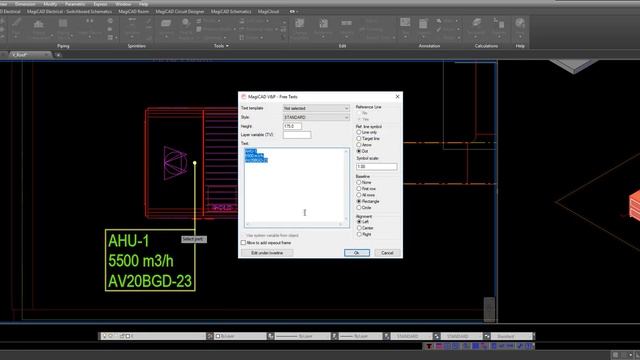
Task: Click the AV20BGD-23 label text
Action: pos(150,281)
